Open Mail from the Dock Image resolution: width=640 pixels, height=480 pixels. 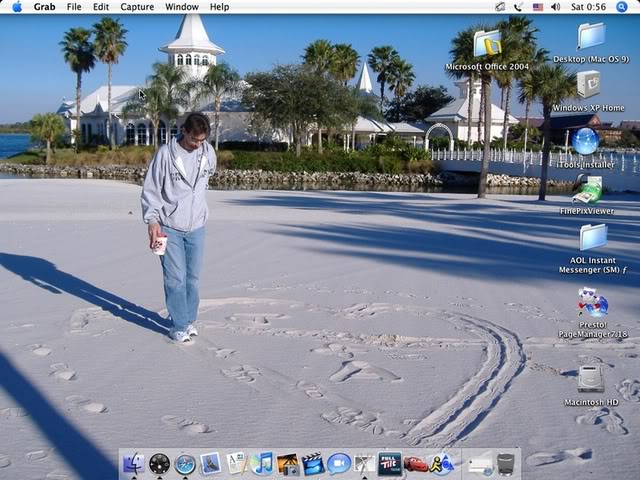coord(210,464)
